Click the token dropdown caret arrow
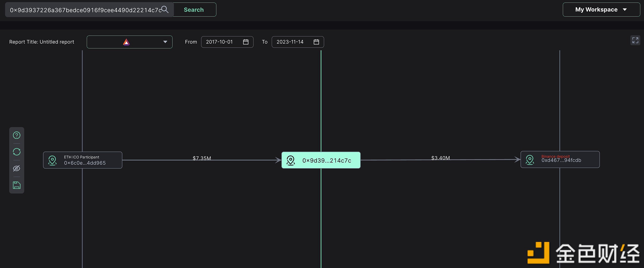This screenshot has width=644, height=268. 165,42
